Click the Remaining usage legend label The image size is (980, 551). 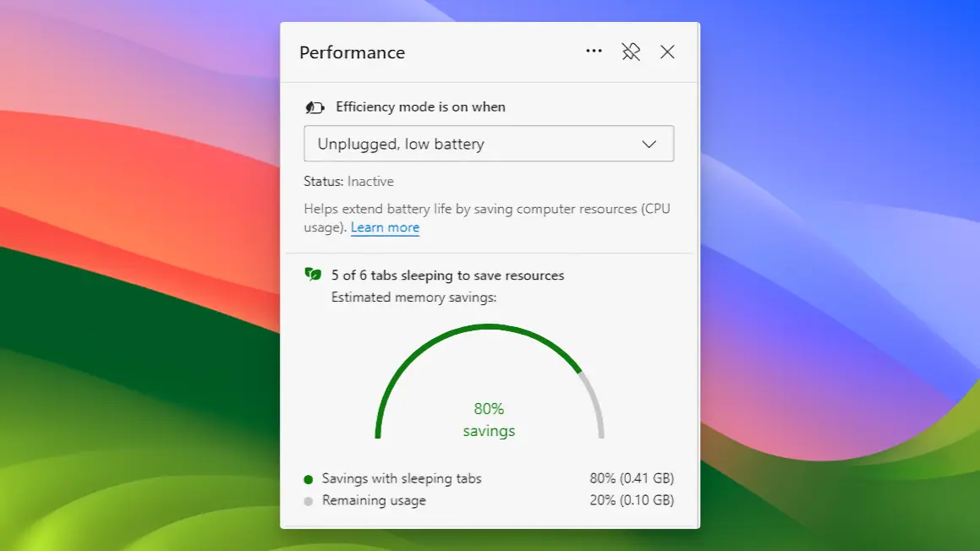pos(374,499)
